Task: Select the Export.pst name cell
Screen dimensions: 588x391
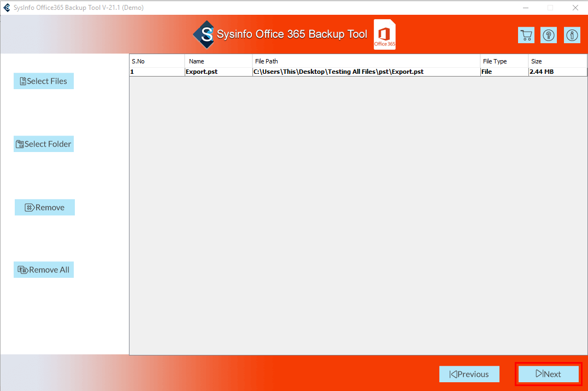Action: coord(219,72)
